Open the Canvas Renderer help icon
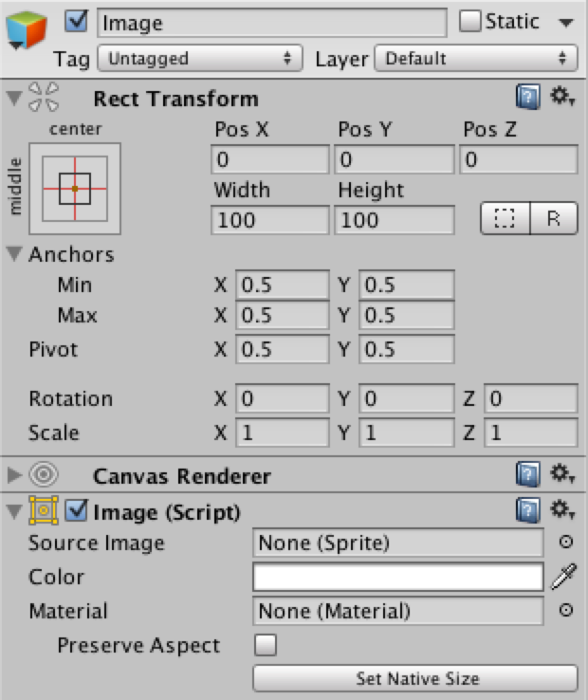Screen dimensions: 588x700 (527, 474)
